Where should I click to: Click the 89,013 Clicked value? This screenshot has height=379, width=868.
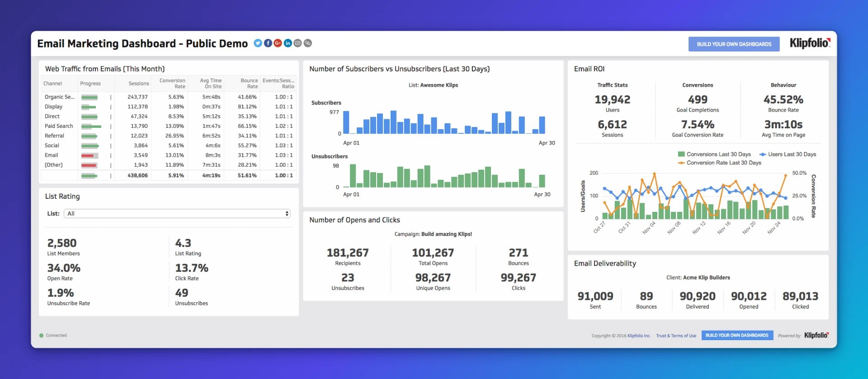point(800,296)
